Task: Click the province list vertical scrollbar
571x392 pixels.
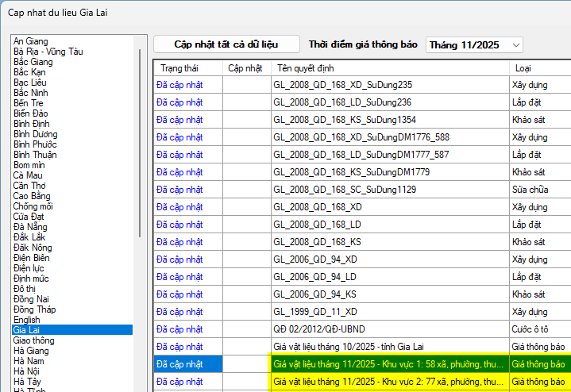Action: click(141, 143)
